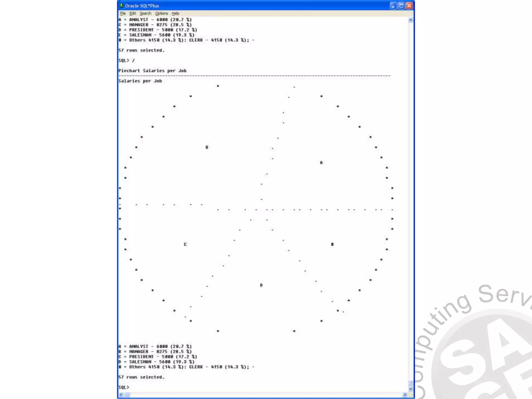Click at the bottom SQL> prompt
Screen dimensions: 532x399
(124, 387)
